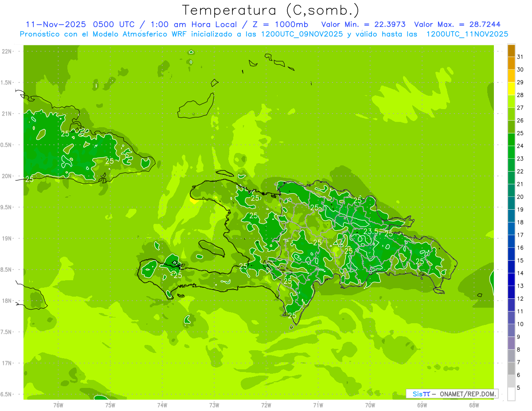Click the "74W" longitude label
The width and height of the screenshot is (532, 411).
(162, 405)
